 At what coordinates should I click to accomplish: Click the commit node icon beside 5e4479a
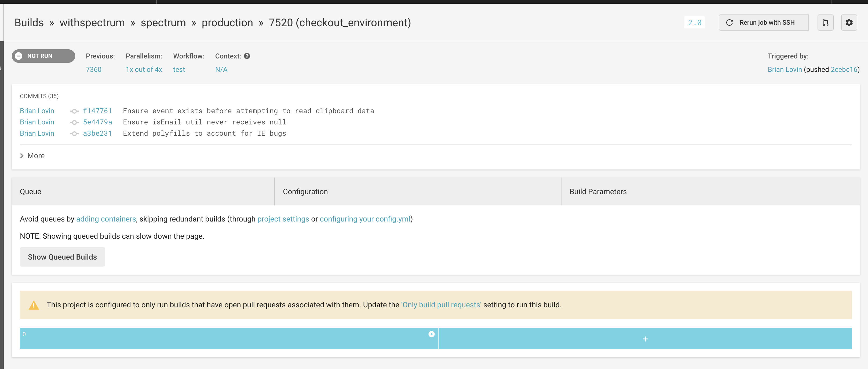(x=74, y=122)
